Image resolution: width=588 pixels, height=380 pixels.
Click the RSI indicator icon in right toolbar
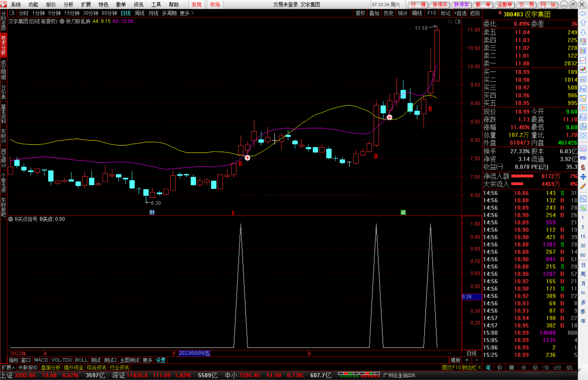pos(583,158)
